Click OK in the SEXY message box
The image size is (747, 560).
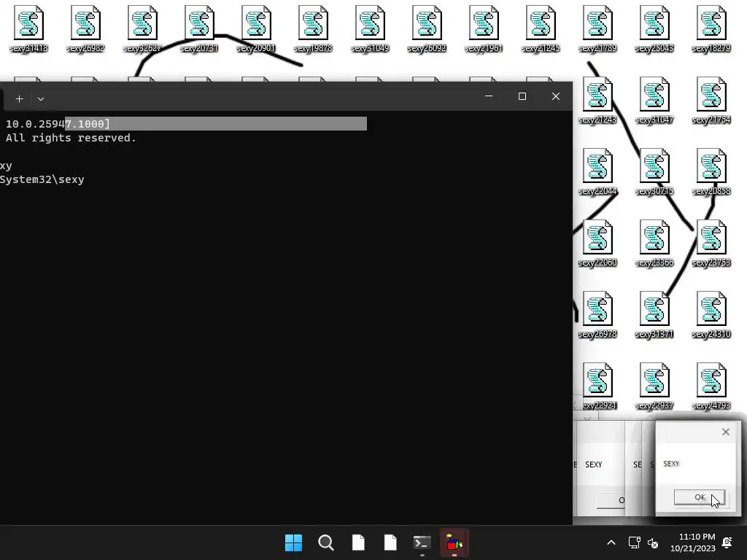[700, 497]
